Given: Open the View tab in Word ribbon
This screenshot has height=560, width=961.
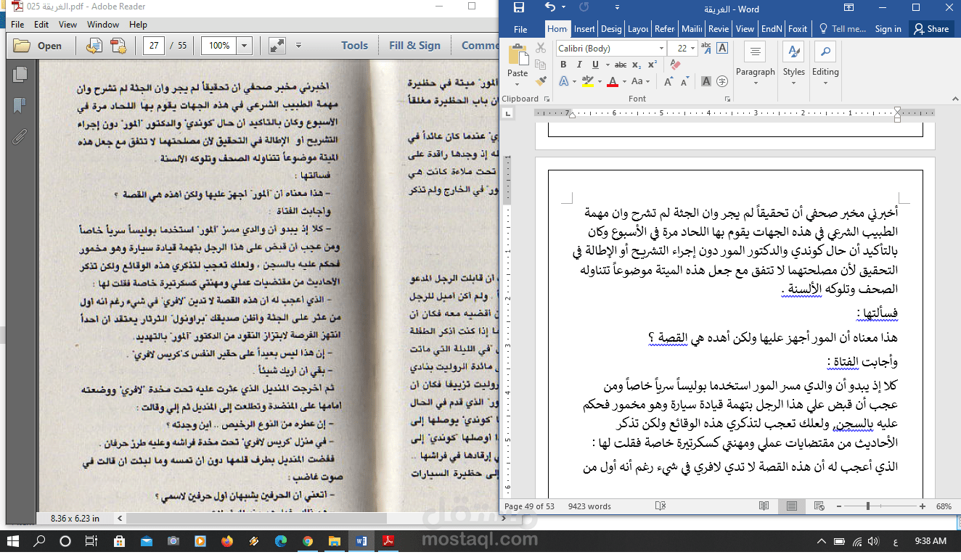Looking at the screenshot, I should coord(745,29).
